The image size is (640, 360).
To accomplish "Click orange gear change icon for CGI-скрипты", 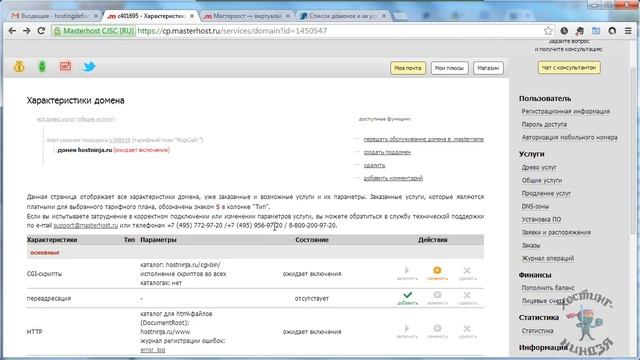I will click(437, 273).
